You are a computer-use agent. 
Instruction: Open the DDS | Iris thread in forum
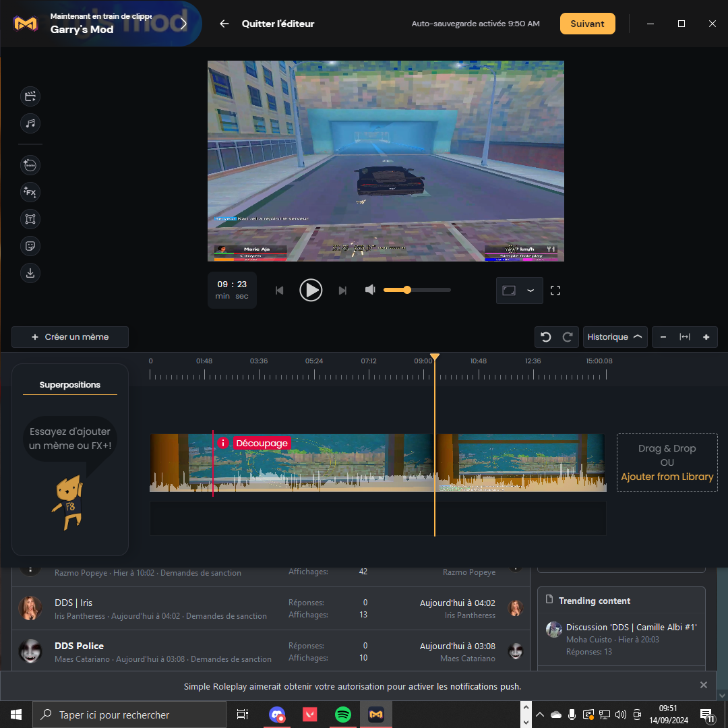[73, 603]
